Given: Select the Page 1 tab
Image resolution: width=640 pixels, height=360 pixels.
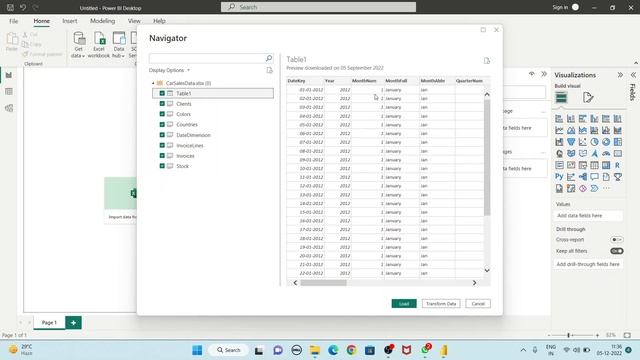Looking at the screenshot, I should tap(49, 322).
